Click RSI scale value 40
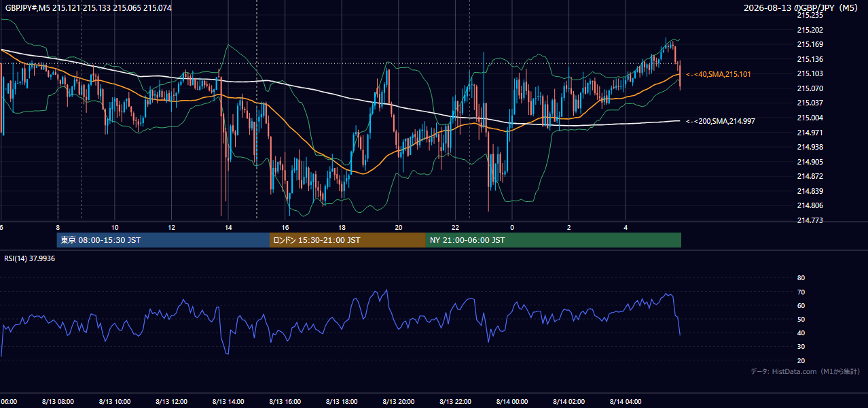The image size is (868, 408). click(801, 333)
